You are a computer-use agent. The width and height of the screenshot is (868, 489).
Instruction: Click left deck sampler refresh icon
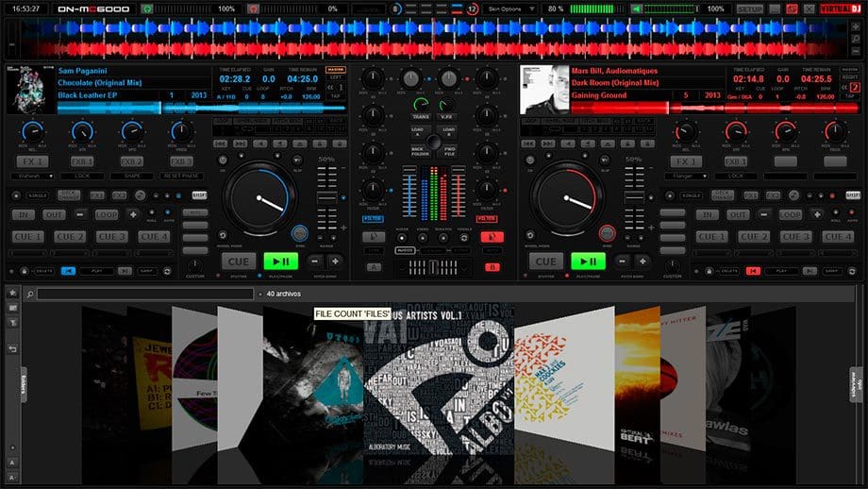(x=167, y=271)
